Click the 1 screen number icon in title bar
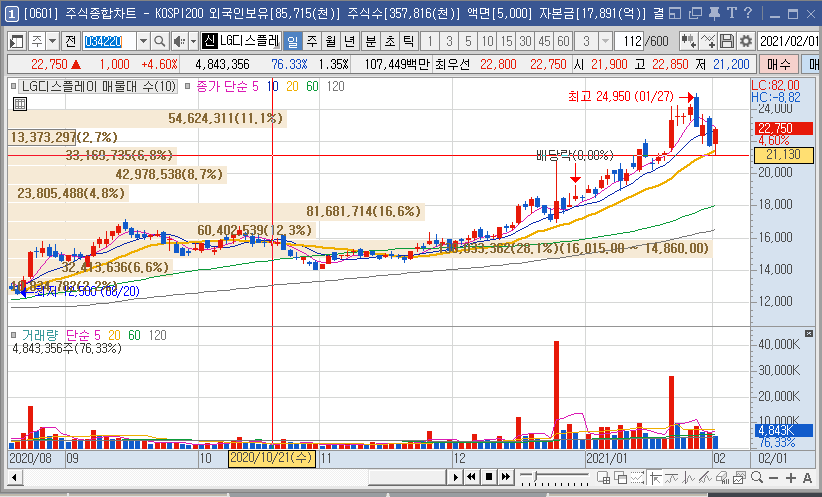The width and height of the screenshot is (822, 497). [x=12, y=14]
